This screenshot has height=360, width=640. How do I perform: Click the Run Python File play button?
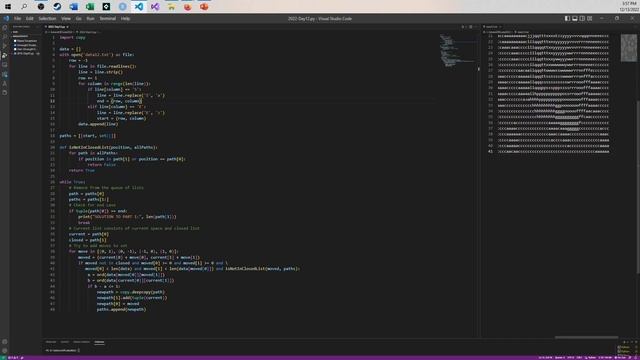pos(463,27)
